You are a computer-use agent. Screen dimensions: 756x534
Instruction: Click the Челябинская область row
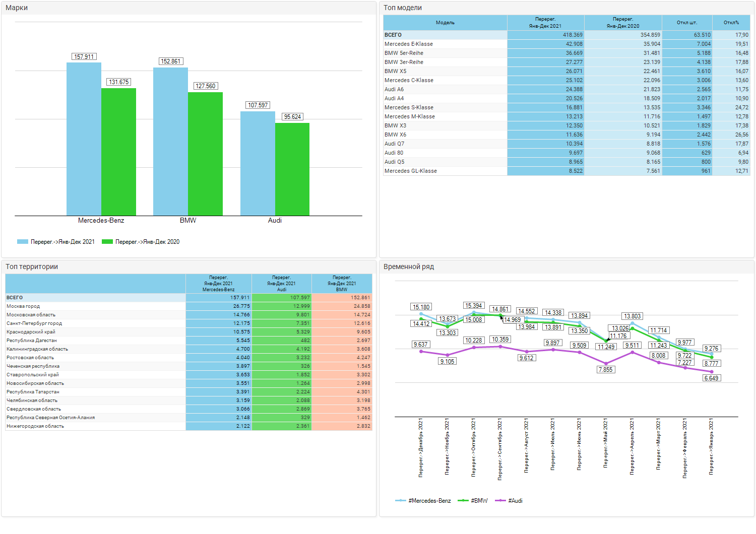point(188,400)
